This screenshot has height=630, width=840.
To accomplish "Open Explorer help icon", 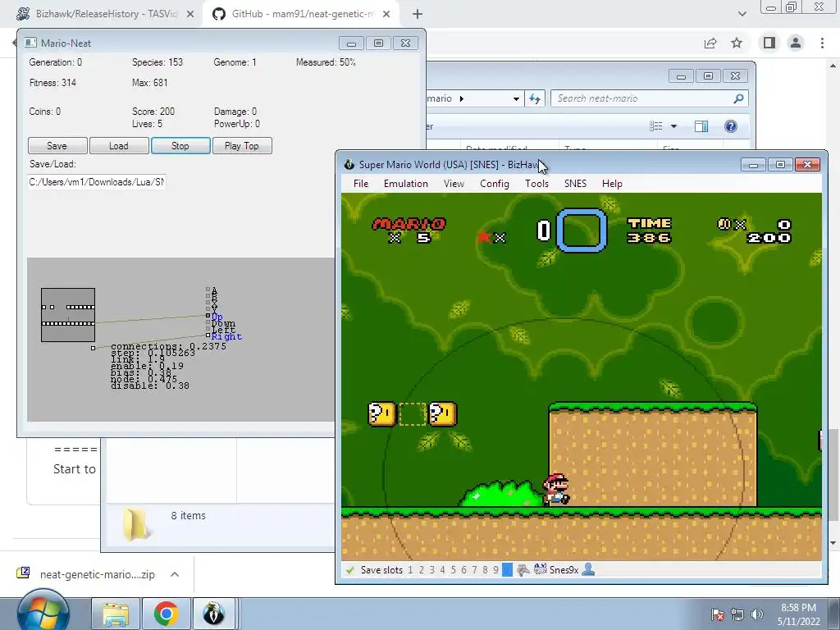I will click(730, 126).
